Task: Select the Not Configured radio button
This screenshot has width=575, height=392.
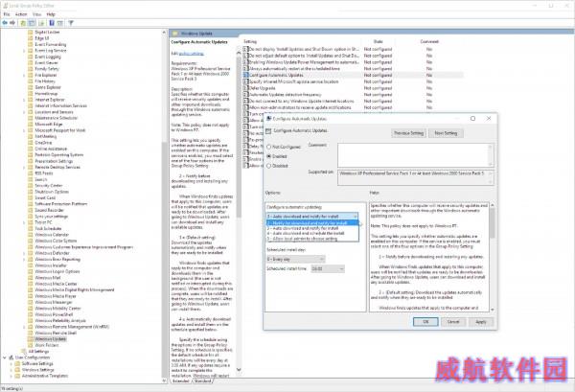Action: tap(268, 147)
